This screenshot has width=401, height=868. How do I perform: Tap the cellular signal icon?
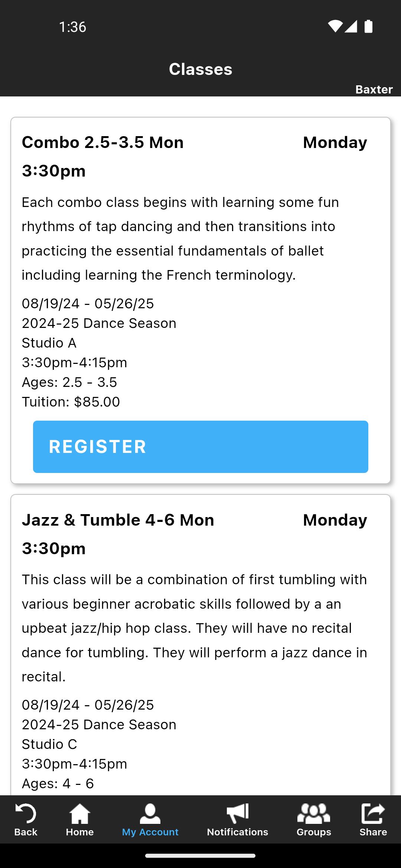pos(351,26)
